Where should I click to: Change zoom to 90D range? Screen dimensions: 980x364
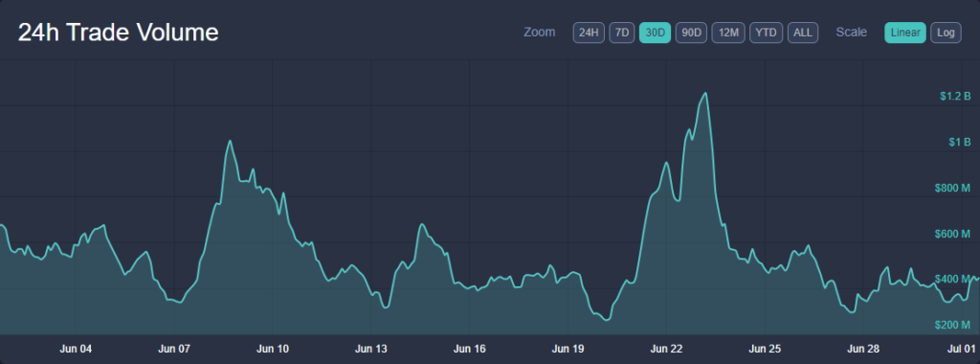tap(691, 33)
